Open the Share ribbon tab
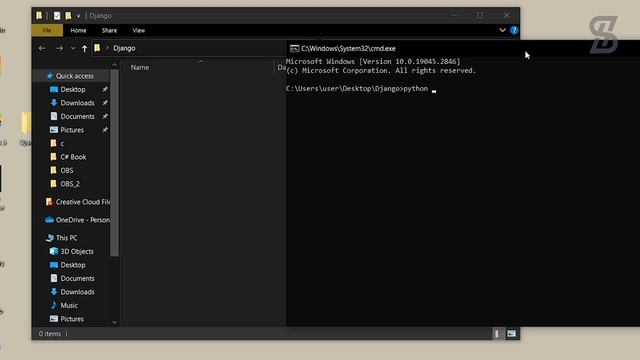The image size is (640, 360). click(109, 30)
